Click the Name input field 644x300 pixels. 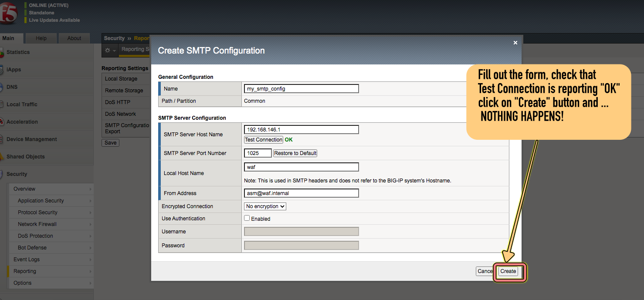tap(301, 88)
